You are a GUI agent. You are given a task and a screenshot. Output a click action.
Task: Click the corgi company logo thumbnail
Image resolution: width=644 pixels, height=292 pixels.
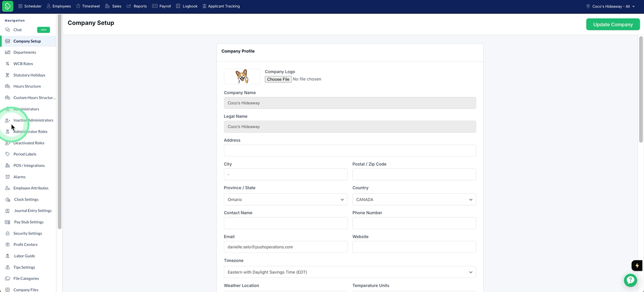pos(242,76)
